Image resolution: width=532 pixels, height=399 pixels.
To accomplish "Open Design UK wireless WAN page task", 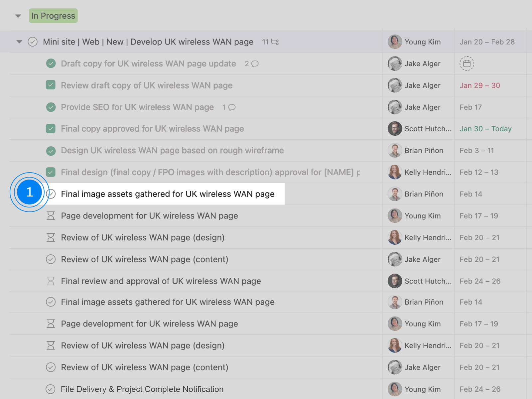I will [172, 150].
